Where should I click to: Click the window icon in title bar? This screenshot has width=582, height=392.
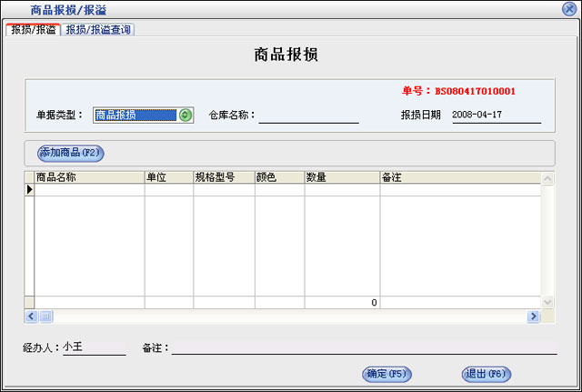(11, 9)
